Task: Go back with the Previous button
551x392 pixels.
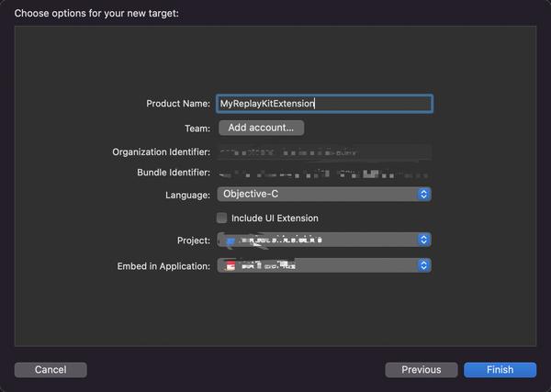Action: click(x=422, y=370)
